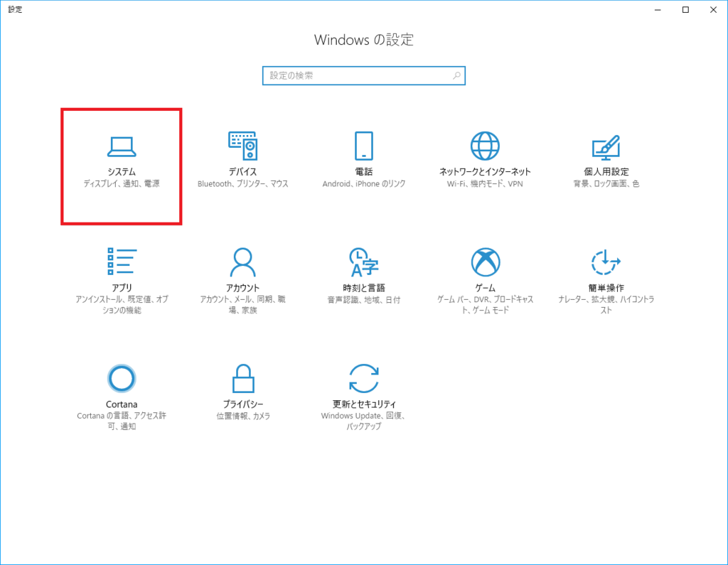Click the Android、iPhone のリンク description
728x565 pixels.
(364, 184)
